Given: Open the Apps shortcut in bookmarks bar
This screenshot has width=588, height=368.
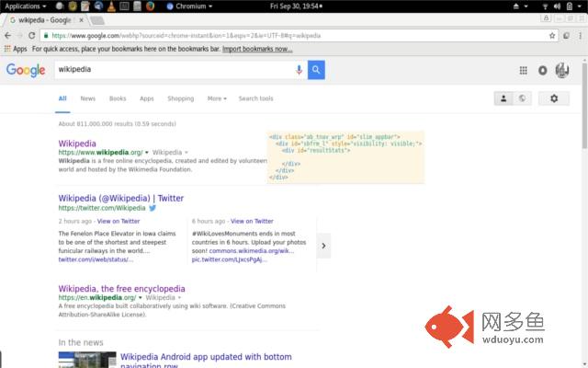Looking at the screenshot, I should point(16,49).
